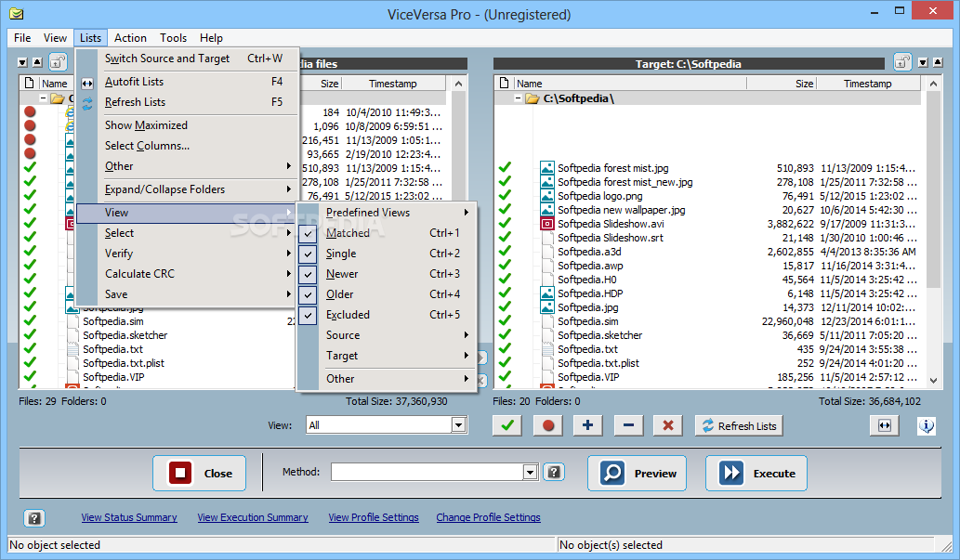960x560 pixels.
Task: Click the source list scroll up arrow
Action: click(458, 84)
